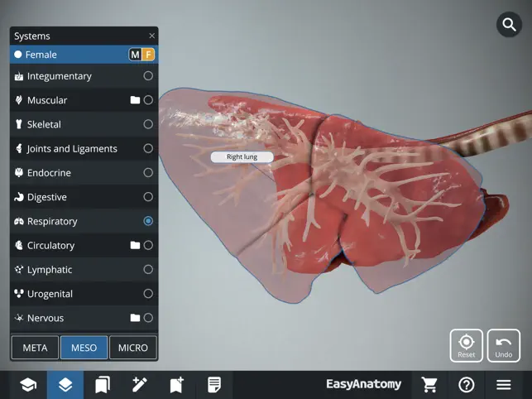Viewport: 532px width, 399px height.
Task: Open the layers systems icon in bottom toolbar
Action: (x=65, y=385)
